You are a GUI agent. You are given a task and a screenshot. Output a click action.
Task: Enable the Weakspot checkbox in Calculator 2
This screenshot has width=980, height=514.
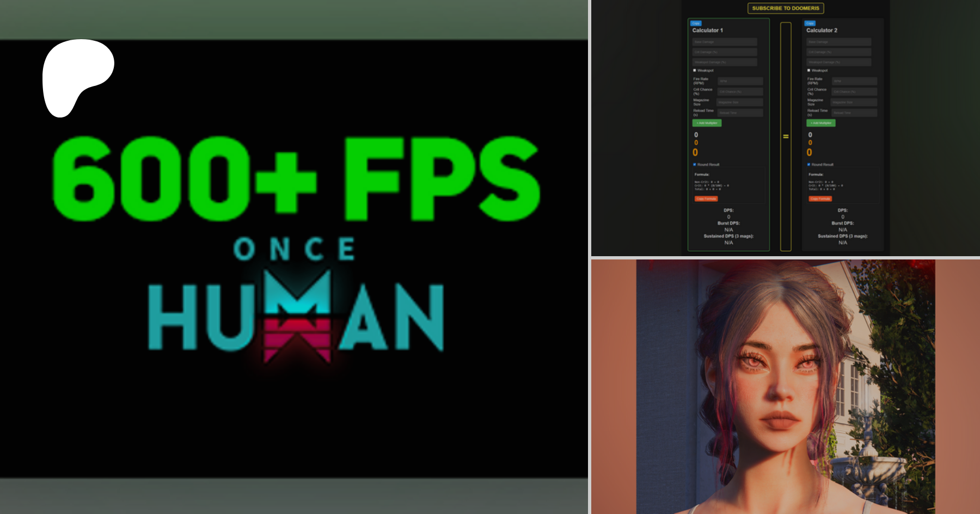(809, 70)
